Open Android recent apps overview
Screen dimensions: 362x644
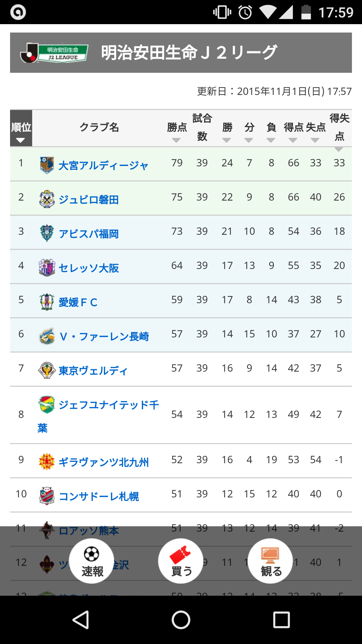point(281,620)
